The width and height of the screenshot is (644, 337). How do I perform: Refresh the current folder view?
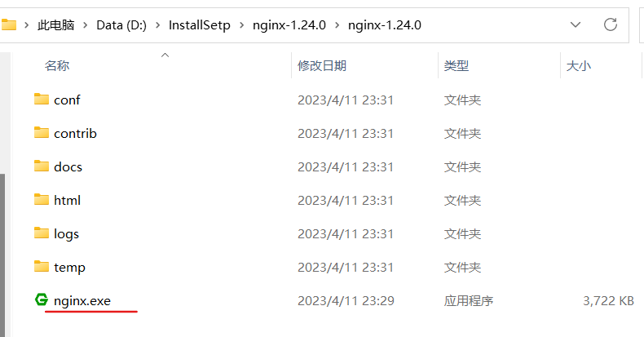point(611,24)
